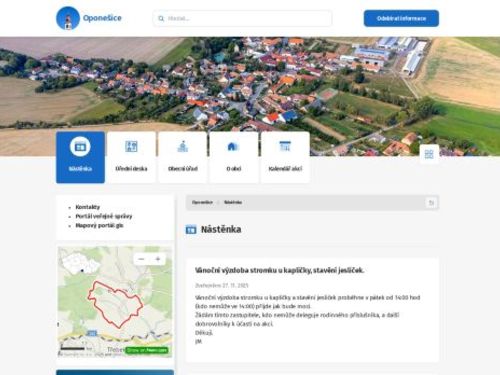The width and height of the screenshot is (500, 375).
Task: Click the Czech Republic overview mini-map
Action: click(x=80, y=263)
